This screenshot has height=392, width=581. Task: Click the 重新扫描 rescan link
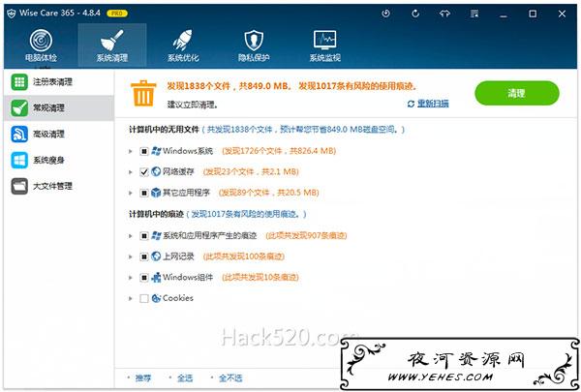pyautogui.click(x=433, y=104)
